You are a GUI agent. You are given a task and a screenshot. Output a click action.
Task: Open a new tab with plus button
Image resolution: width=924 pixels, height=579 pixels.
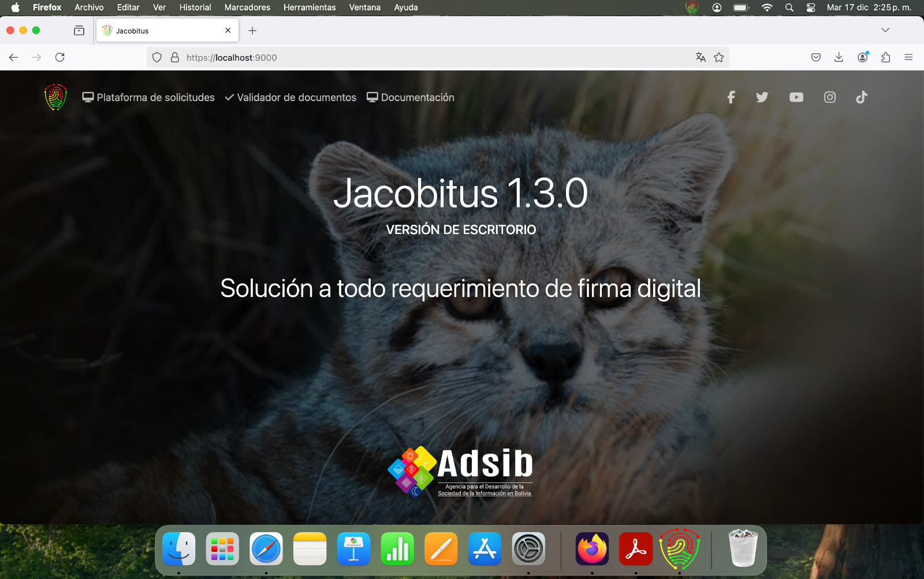pos(252,31)
